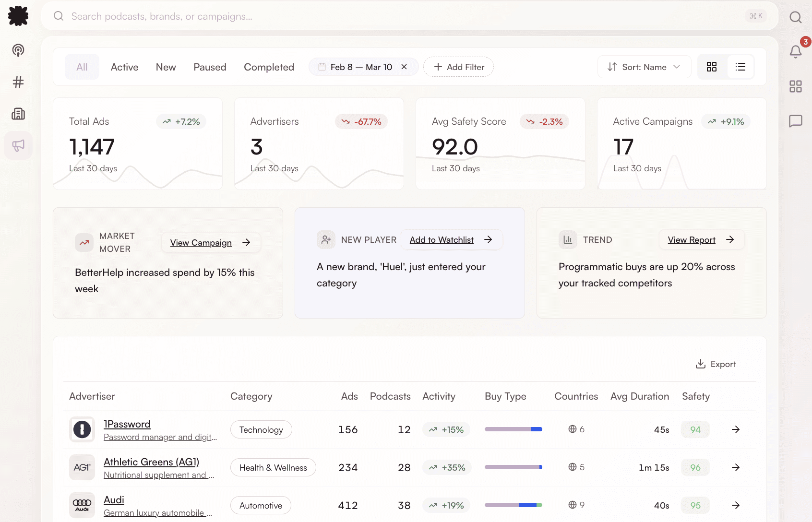The height and width of the screenshot is (522, 812).
Task: Open the podcasts section in the sidebar
Action: click(18, 50)
